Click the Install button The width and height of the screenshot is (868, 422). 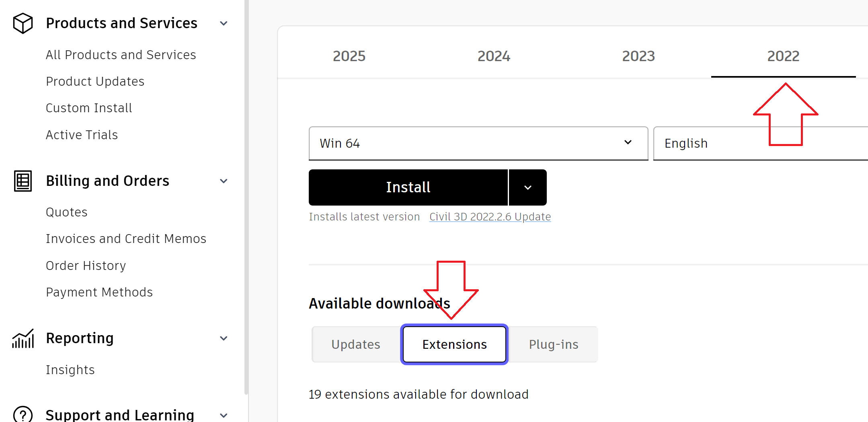click(x=408, y=187)
